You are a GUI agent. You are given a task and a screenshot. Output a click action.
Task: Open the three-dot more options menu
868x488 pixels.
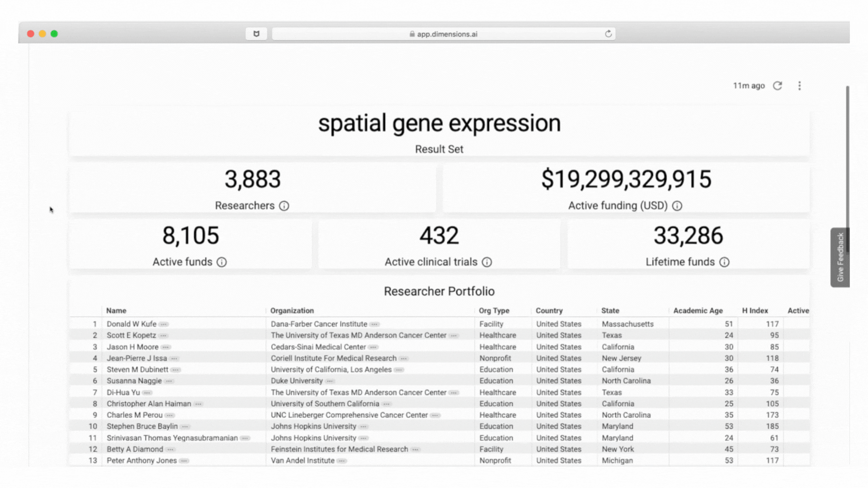pos(799,86)
